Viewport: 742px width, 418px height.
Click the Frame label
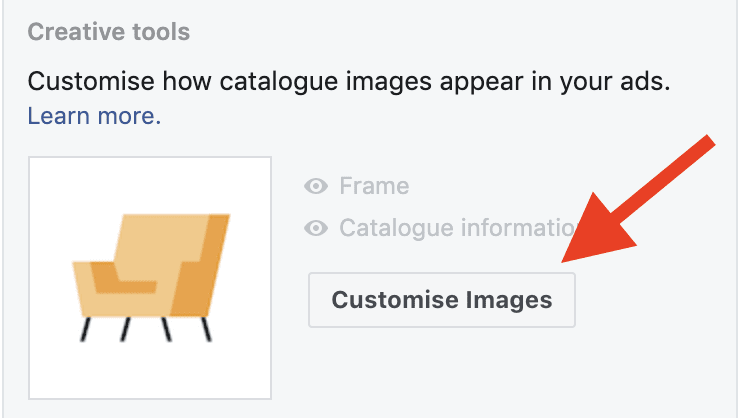click(374, 186)
